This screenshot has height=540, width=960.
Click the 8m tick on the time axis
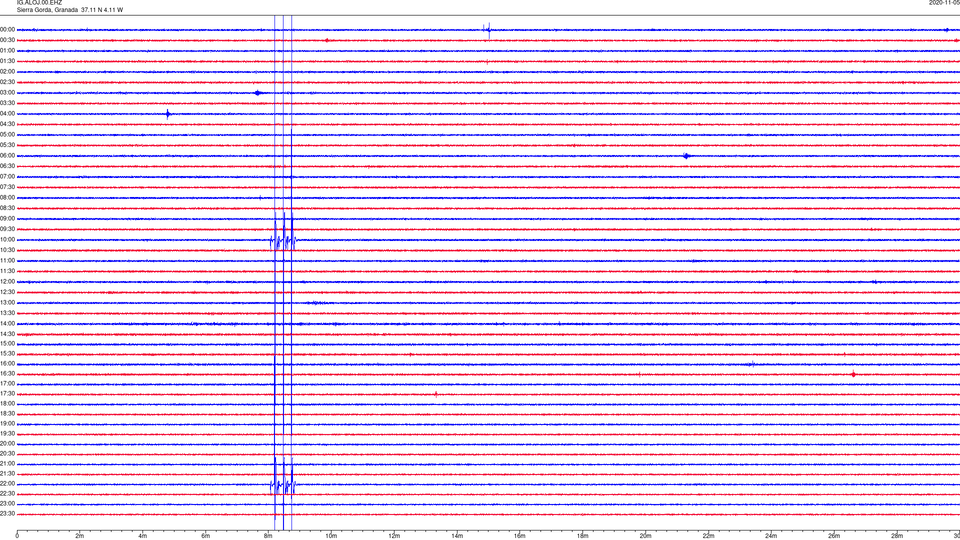click(x=268, y=536)
